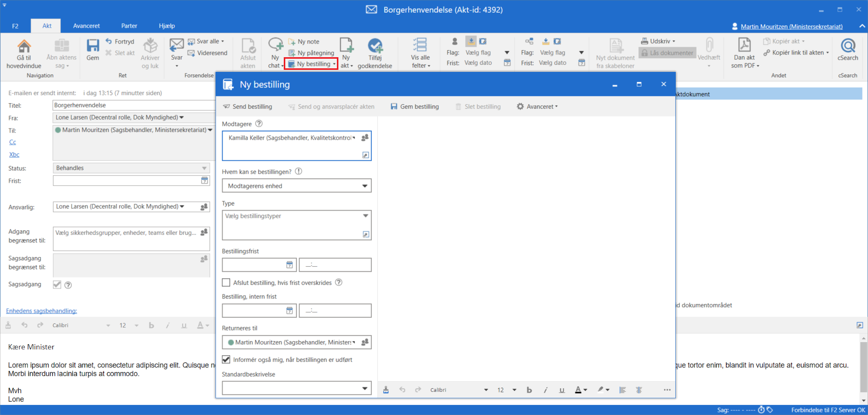868x415 pixels.
Task: Apply bold in Ny bestilling editor
Action: pyautogui.click(x=529, y=390)
